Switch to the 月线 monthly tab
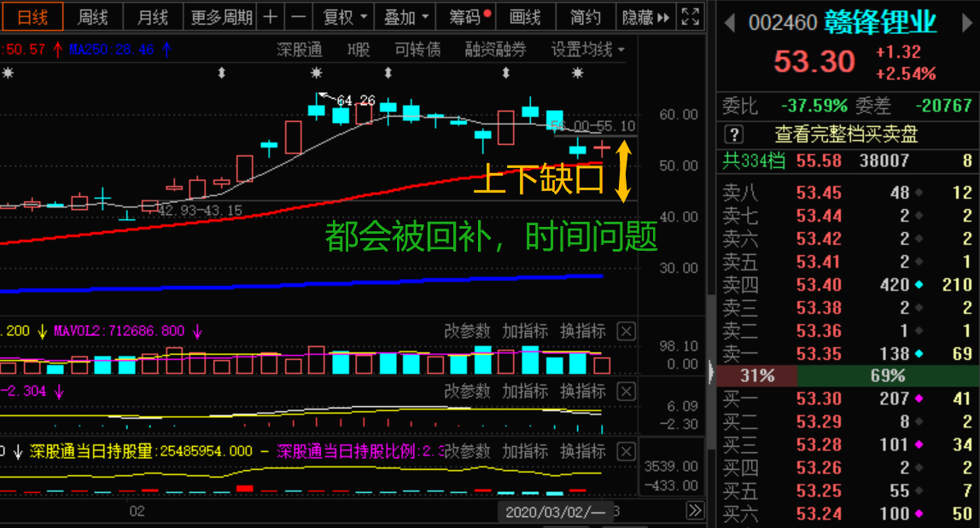 pyautogui.click(x=152, y=17)
